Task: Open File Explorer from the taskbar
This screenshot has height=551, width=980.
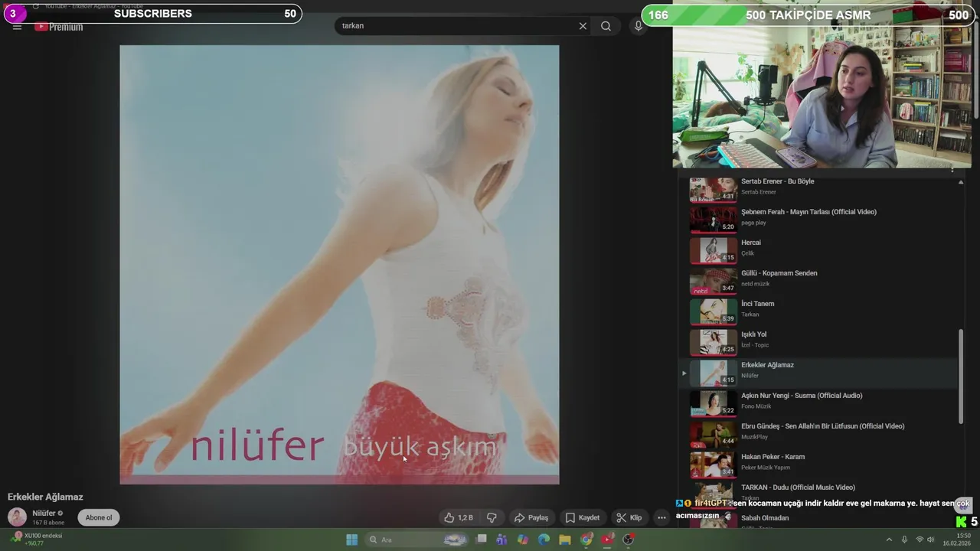Action: click(565, 540)
